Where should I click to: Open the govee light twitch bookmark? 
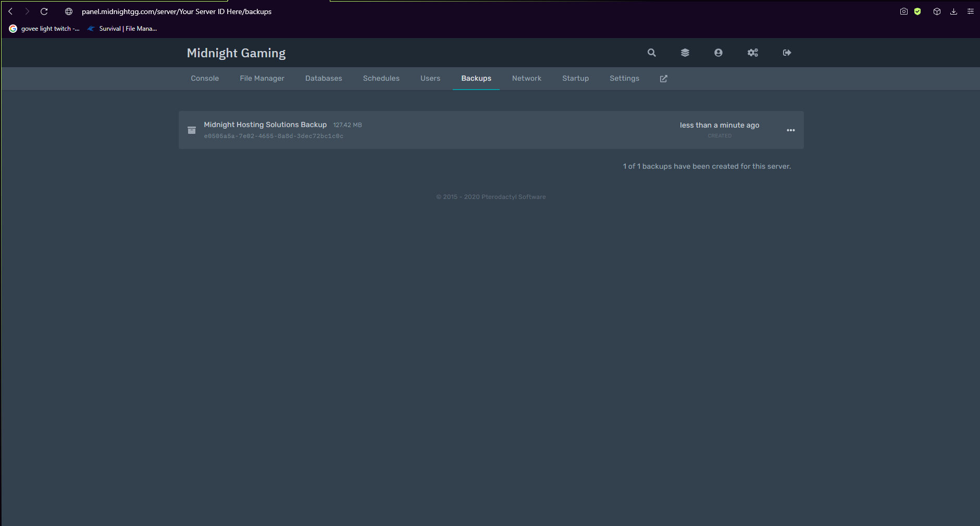tap(45, 29)
